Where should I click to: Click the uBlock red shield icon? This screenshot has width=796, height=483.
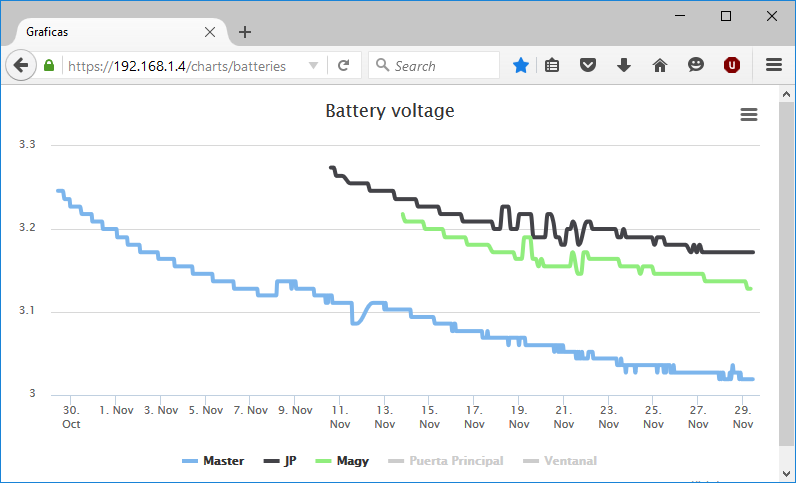click(x=732, y=66)
